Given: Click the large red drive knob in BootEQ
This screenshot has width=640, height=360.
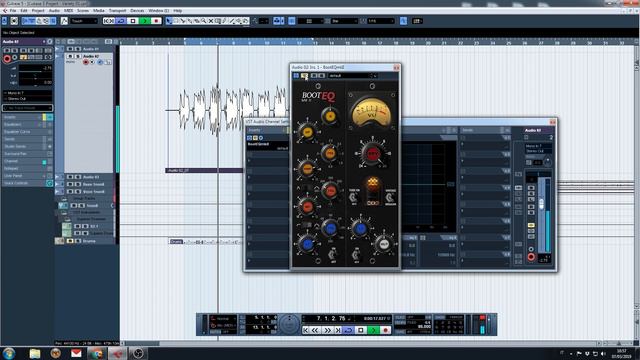Looking at the screenshot, I should pyautogui.click(x=373, y=154).
